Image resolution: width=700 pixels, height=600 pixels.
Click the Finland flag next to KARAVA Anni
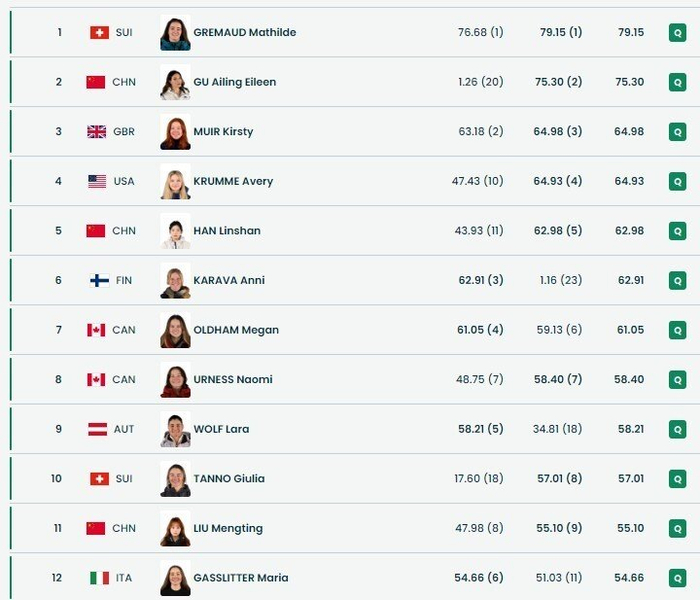(x=99, y=280)
